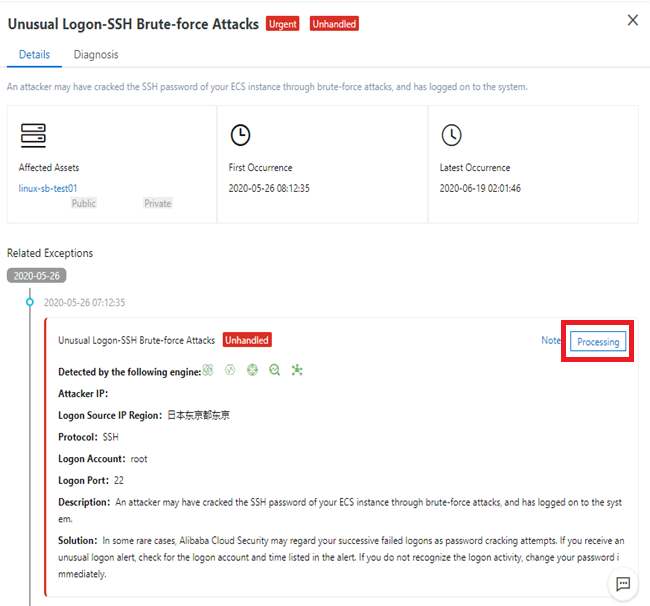Click the First Occurrence clock icon

click(240, 135)
